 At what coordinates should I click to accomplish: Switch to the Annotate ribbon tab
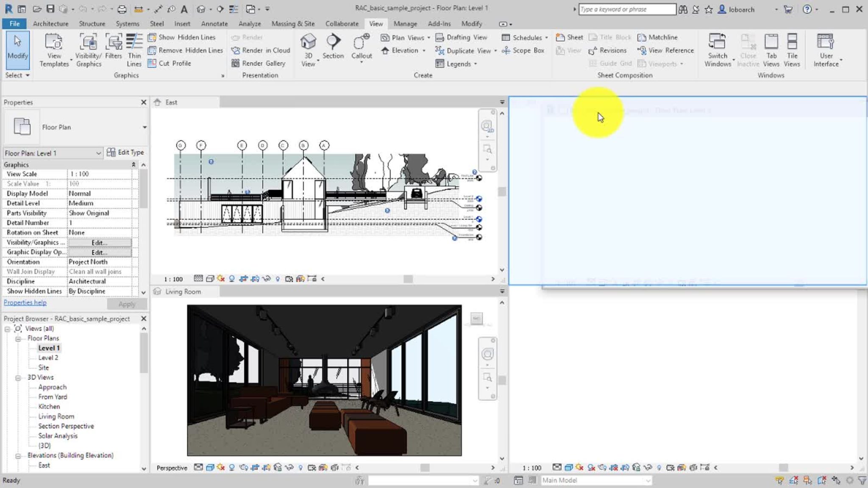(214, 24)
